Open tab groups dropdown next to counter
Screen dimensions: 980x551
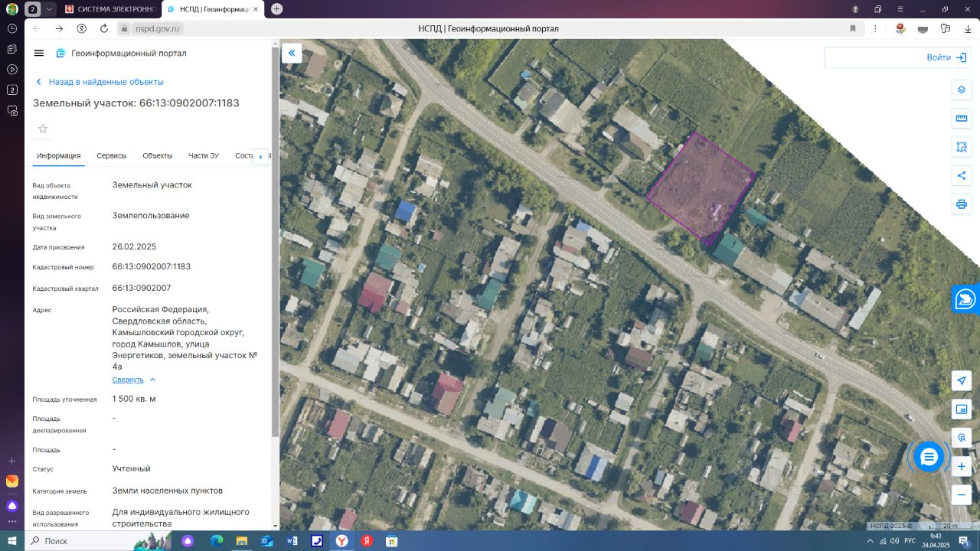[x=50, y=9]
